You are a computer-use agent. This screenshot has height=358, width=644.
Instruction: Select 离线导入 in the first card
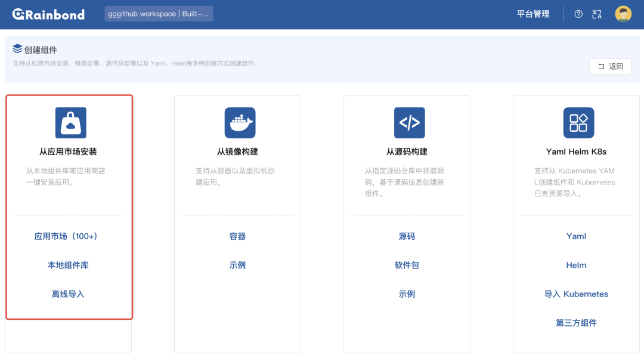pos(68,294)
